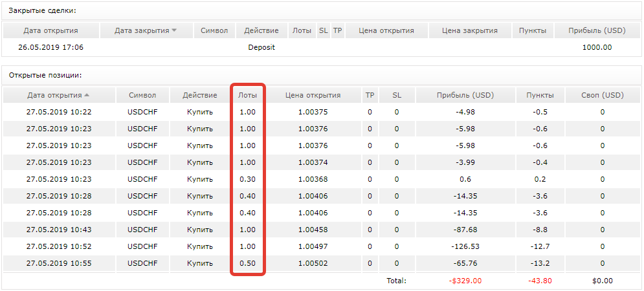
Task: Click opening price 1.00368
Action: (x=313, y=179)
